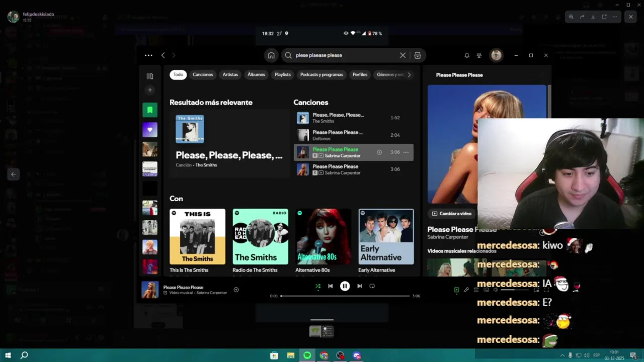Open Discord viewer more options ellipsis
The height and width of the screenshot is (362, 644).
pos(615,17)
